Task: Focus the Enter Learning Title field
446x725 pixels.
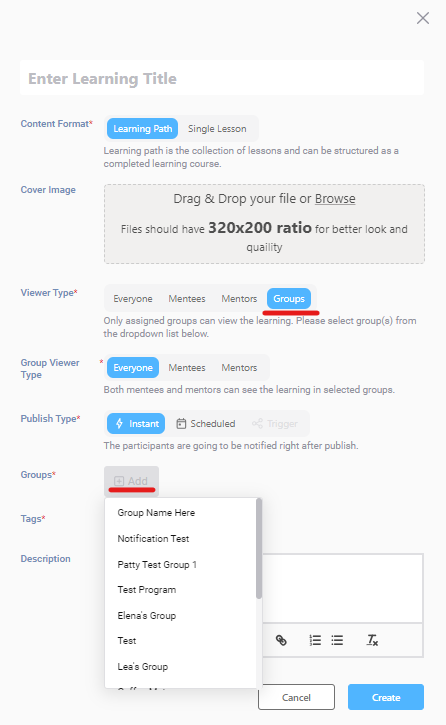Action: (x=222, y=78)
